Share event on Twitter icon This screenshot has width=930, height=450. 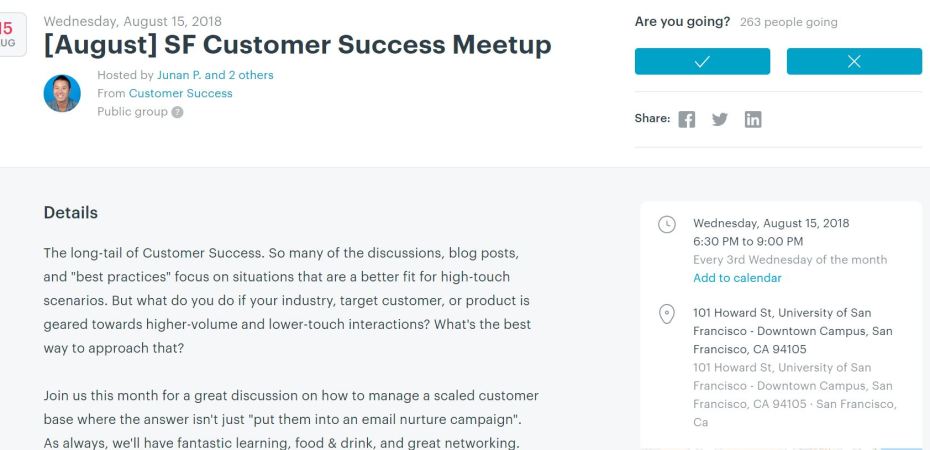pyautogui.click(x=719, y=119)
